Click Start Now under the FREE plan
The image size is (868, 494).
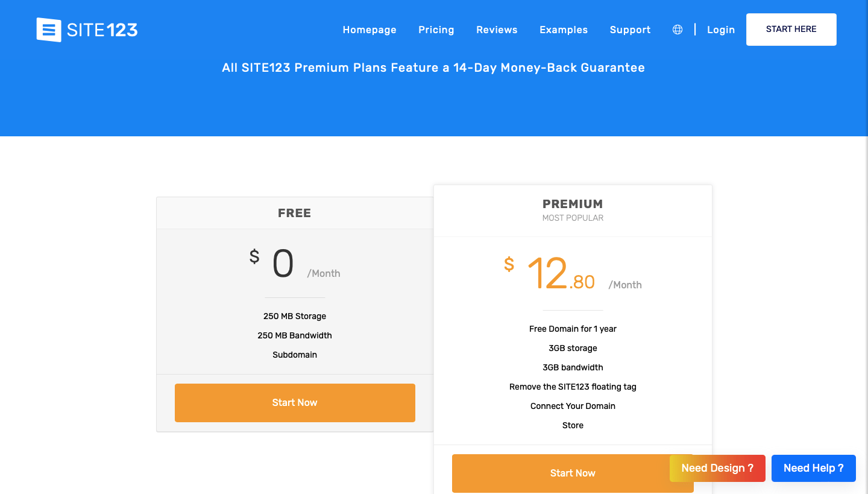tap(295, 402)
